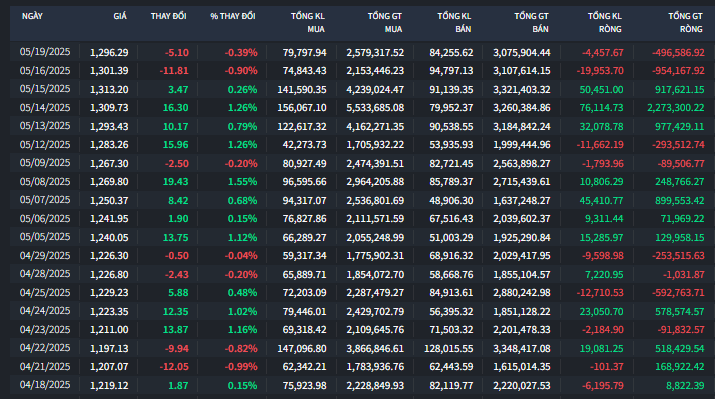
Task: Select price 1,229.23
Action: (109, 293)
